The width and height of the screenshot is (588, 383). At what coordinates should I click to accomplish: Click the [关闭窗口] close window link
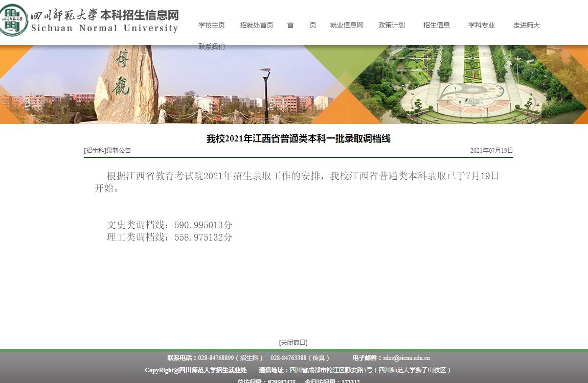pyautogui.click(x=293, y=342)
